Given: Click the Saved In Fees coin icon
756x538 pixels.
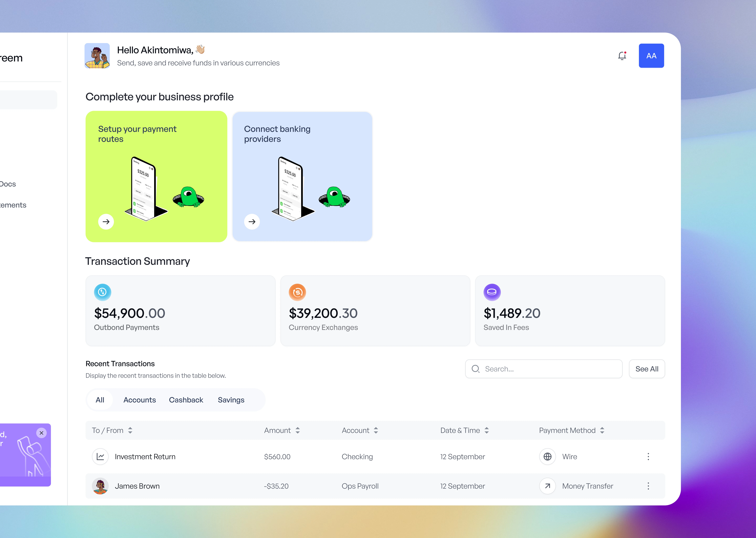Looking at the screenshot, I should (x=492, y=292).
